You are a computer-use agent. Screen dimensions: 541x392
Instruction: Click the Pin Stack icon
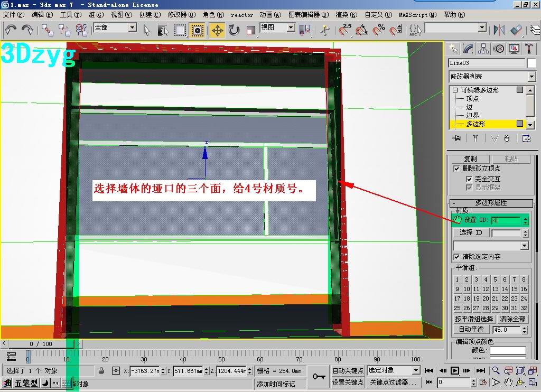tap(457, 138)
